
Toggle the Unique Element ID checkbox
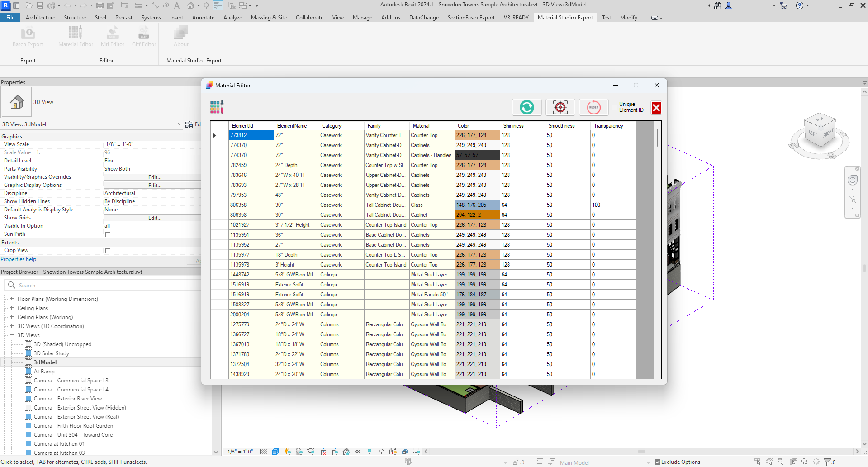614,107
